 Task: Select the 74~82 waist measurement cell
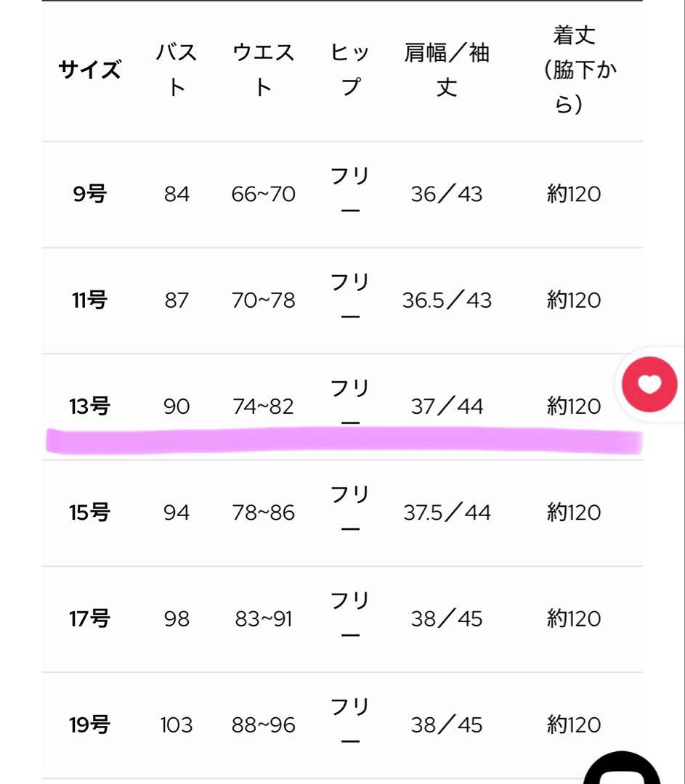point(263,407)
